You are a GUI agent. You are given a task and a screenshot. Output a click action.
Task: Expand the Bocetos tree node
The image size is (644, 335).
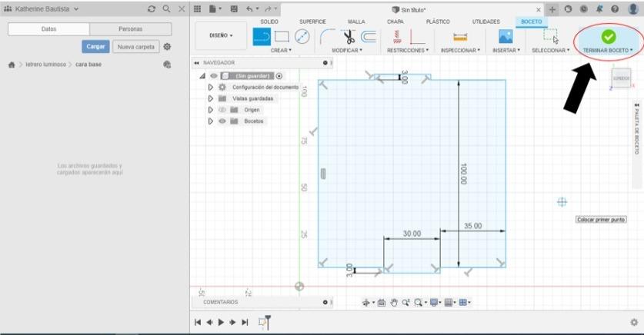(x=211, y=121)
